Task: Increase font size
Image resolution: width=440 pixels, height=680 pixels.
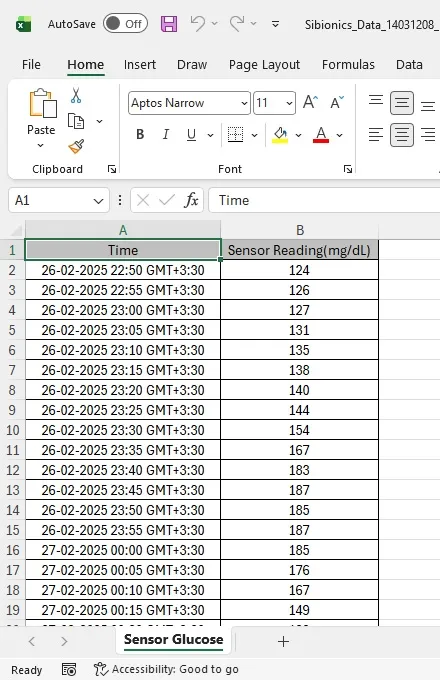Action: pos(310,102)
